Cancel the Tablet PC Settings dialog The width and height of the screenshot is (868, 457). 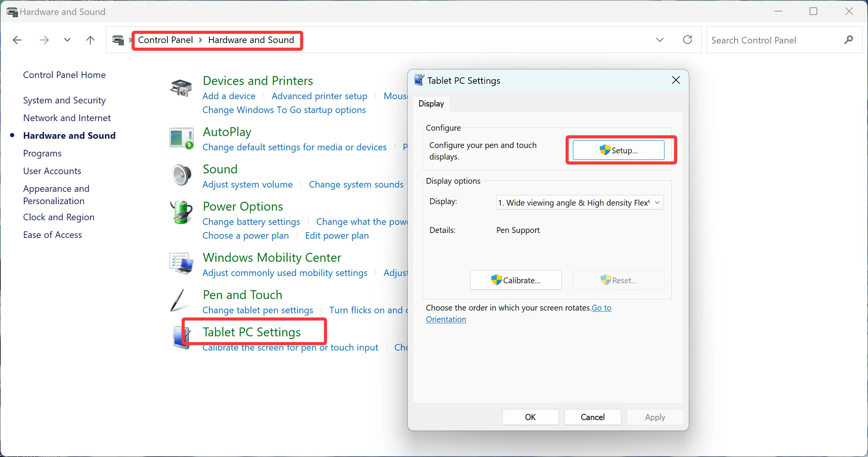(593, 417)
